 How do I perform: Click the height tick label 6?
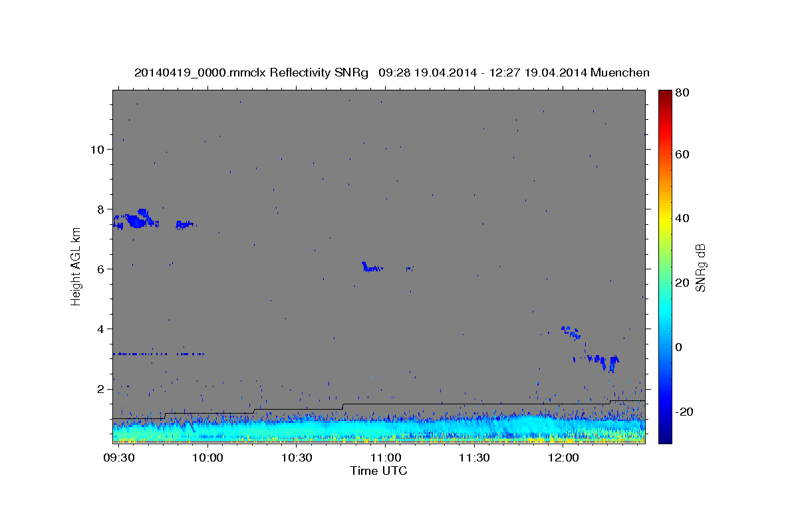click(101, 269)
